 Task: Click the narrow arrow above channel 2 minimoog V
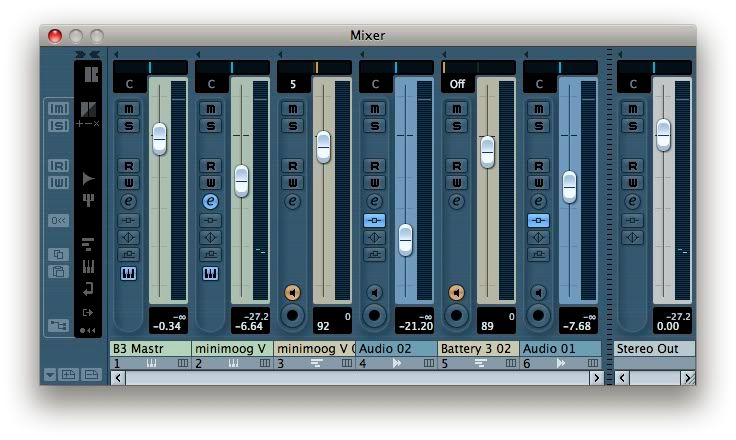pos(198,54)
